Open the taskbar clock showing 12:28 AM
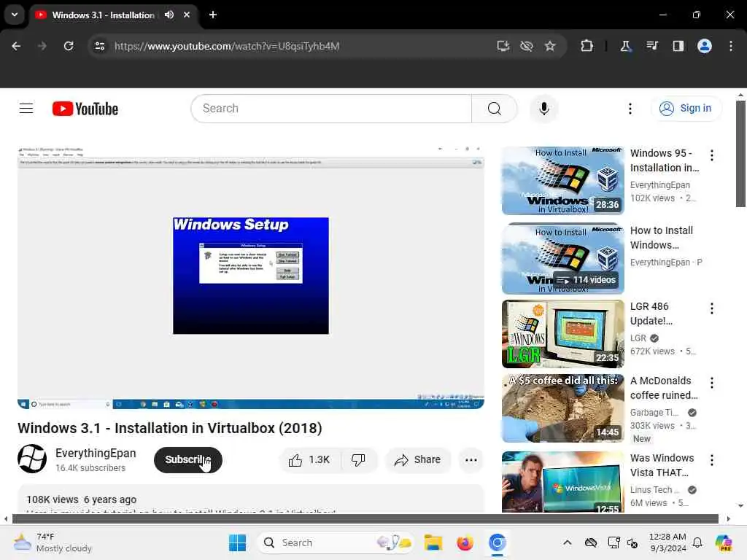747x560 pixels. (x=667, y=542)
